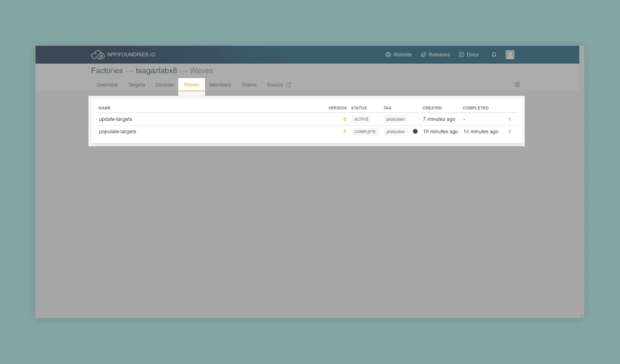Open the populate-targets row three-dot menu

click(510, 132)
